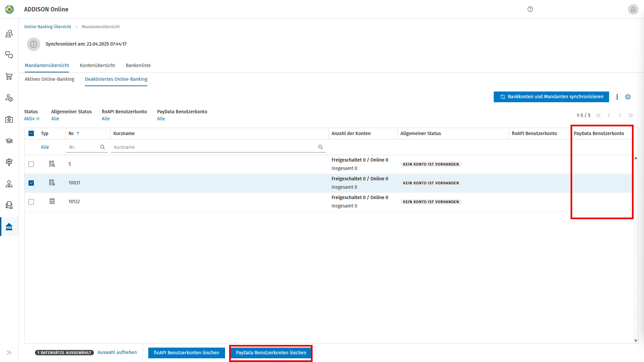The width and height of the screenshot is (644, 362).
Task: Switch to Bankenliste tab
Action: (x=138, y=65)
